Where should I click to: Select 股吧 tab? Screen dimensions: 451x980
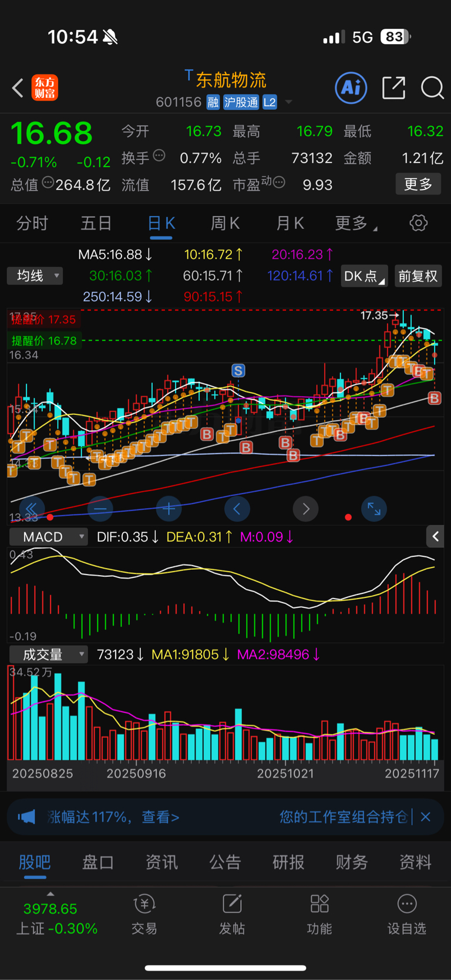pyautogui.click(x=35, y=862)
